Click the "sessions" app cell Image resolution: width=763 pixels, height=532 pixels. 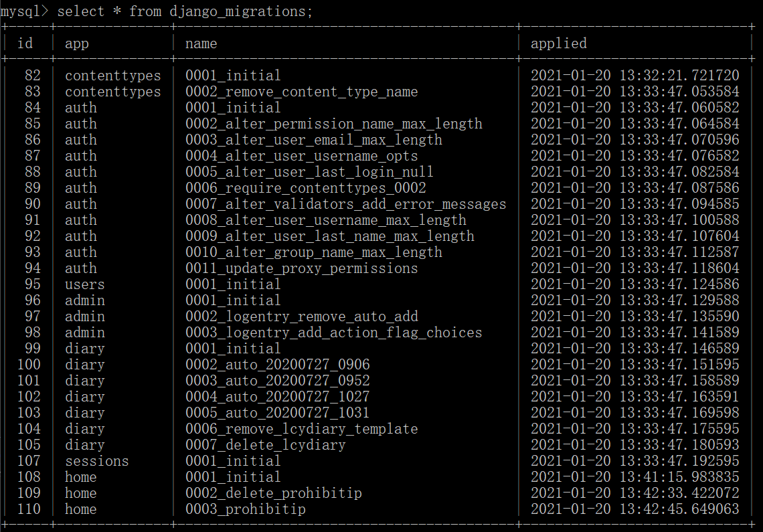(96, 461)
